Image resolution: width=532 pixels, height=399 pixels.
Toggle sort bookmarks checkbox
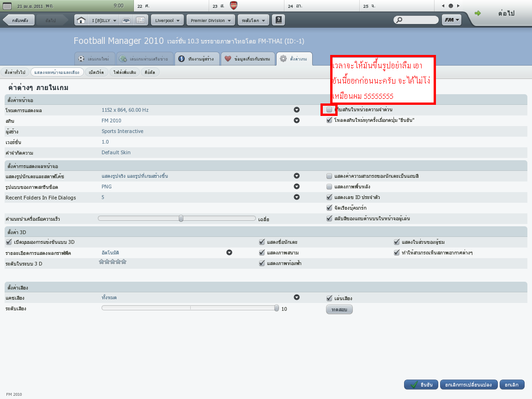[329, 208]
